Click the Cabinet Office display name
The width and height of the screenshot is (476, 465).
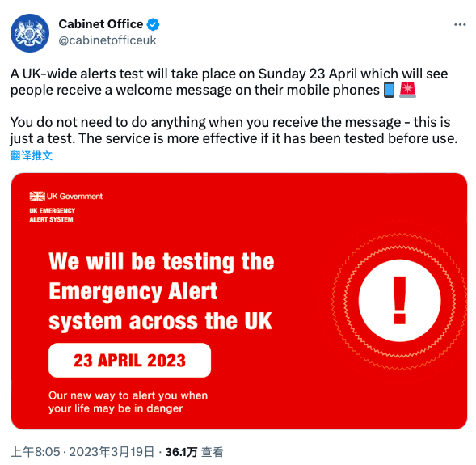point(101,24)
